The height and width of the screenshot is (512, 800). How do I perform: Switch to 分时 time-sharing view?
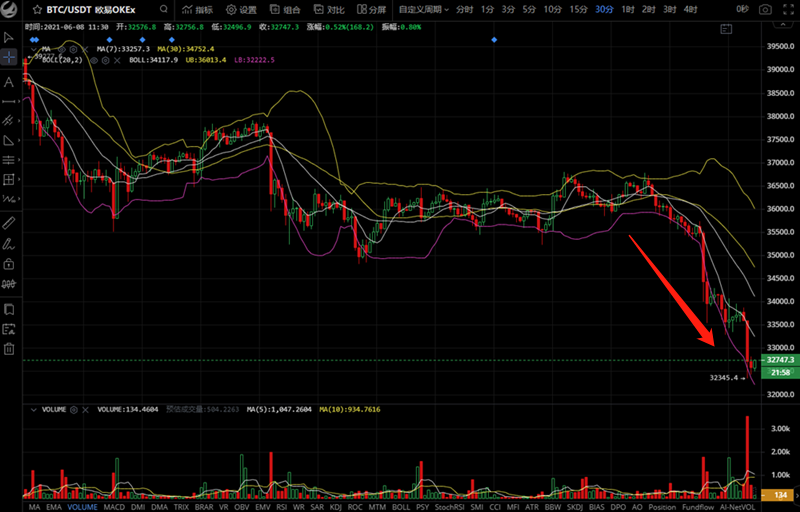click(464, 9)
